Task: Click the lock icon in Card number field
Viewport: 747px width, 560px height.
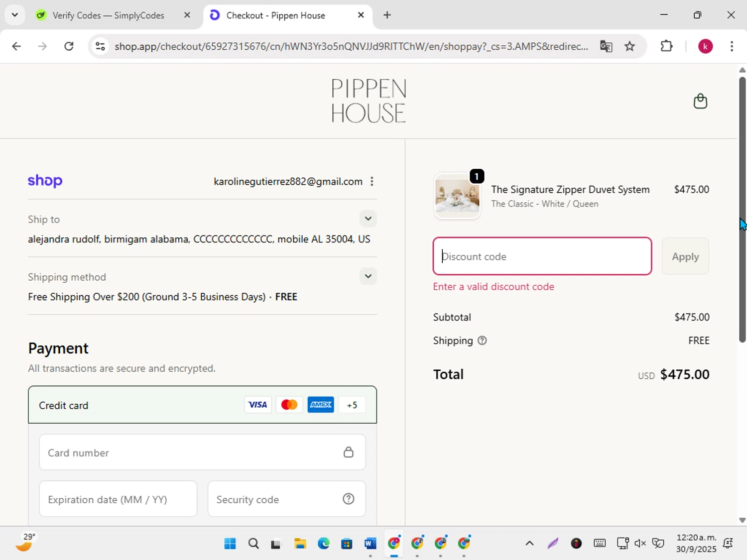Action: tap(349, 452)
